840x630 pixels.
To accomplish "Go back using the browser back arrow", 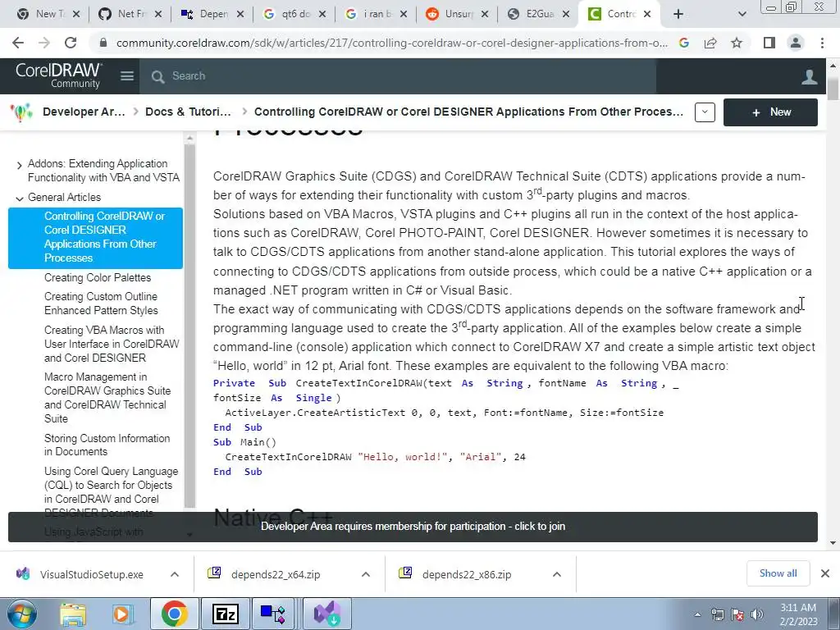I will 18,43.
